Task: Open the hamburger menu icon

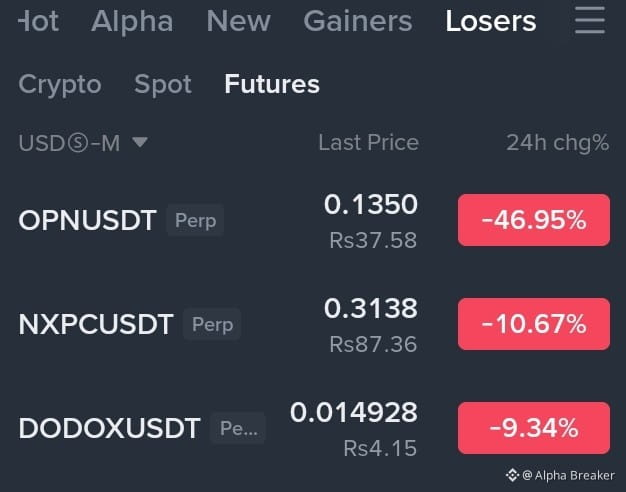Action: (590, 20)
